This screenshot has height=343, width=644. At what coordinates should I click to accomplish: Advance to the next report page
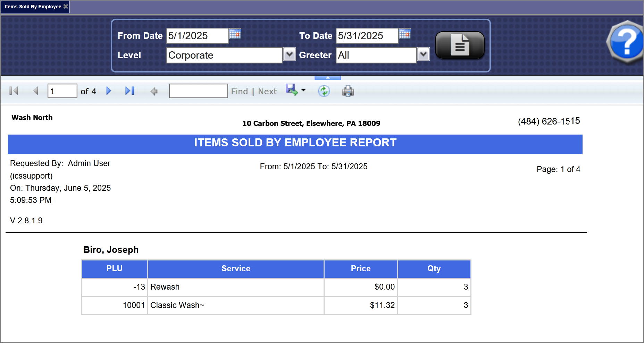109,91
